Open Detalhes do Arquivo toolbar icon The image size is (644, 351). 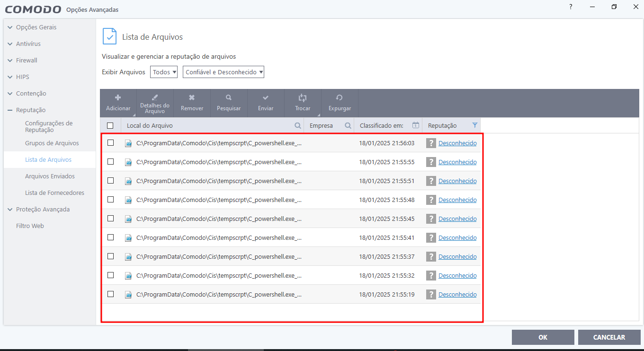coord(155,97)
